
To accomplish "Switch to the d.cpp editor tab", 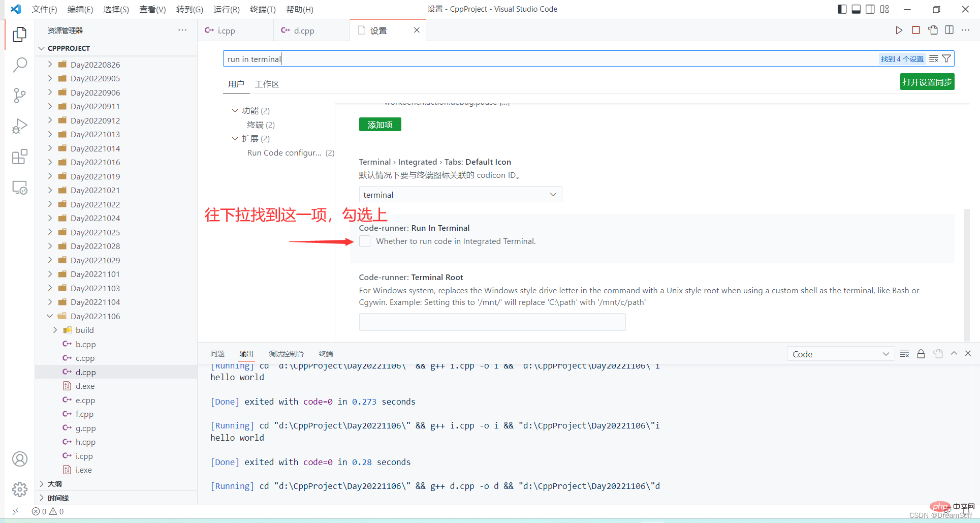I will [304, 30].
